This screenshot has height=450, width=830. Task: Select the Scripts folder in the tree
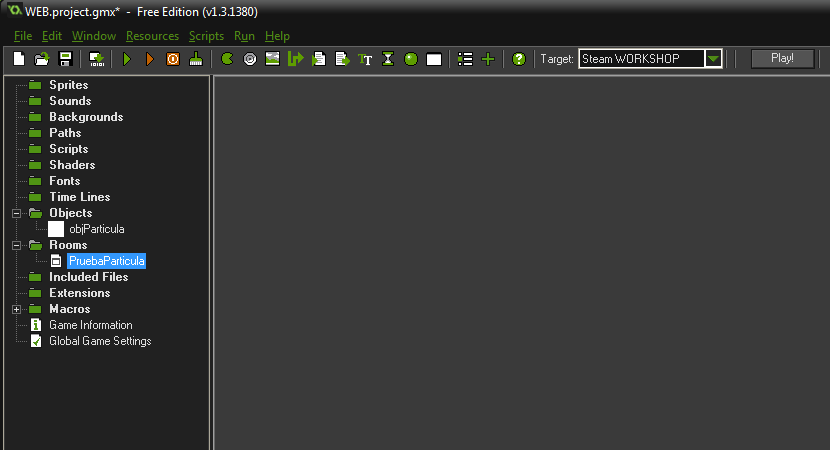click(x=69, y=149)
